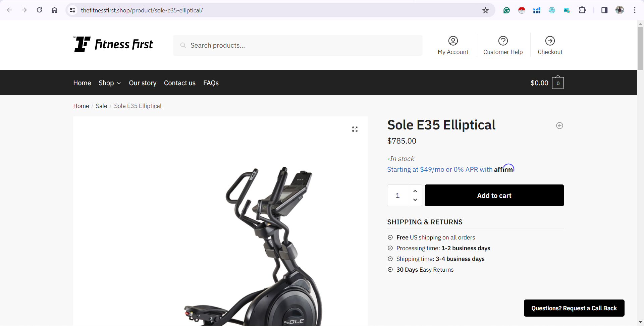Expand product image to fullscreen

coord(355,129)
